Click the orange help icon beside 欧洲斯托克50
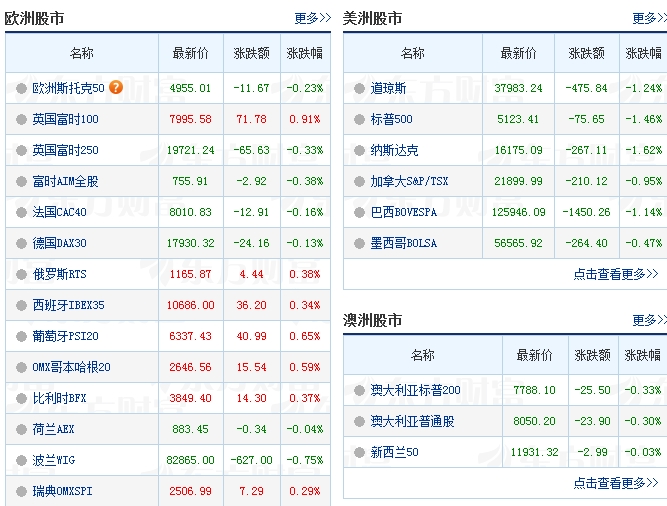The height and width of the screenshot is (506, 667). [116, 87]
